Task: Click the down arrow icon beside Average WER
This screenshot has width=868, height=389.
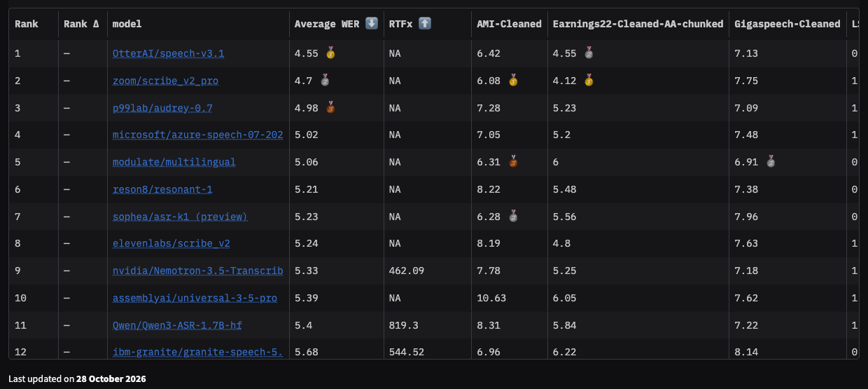Action: (x=372, y=24)
